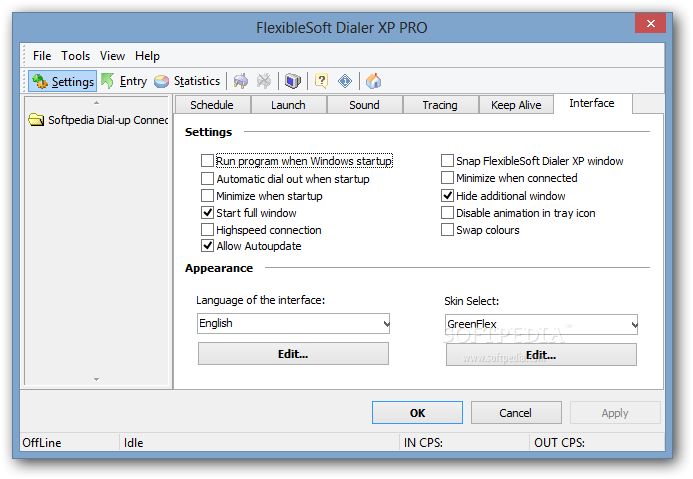Open the Settings toolbar button
The width and height of the screenshot is (693, 479).
click(x=63, y=81)
